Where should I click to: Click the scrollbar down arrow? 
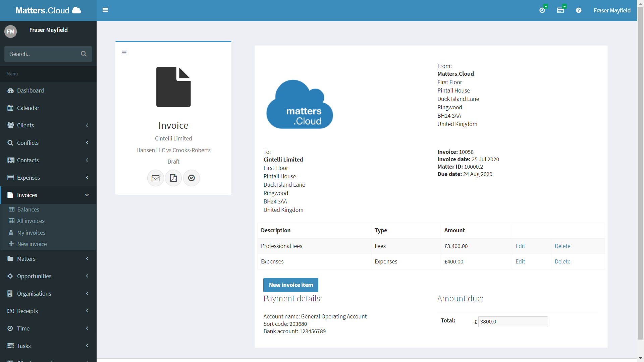(x=640, y=358)
